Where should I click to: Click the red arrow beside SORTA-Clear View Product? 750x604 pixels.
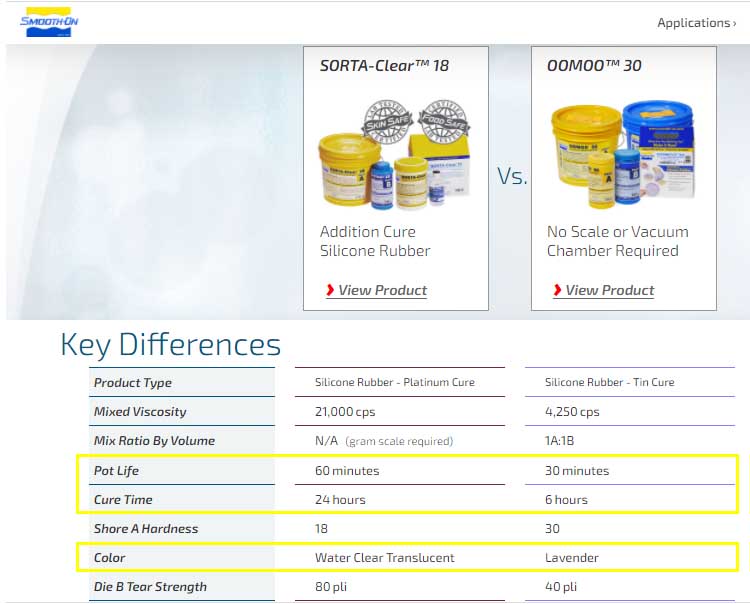coord(330,290)
